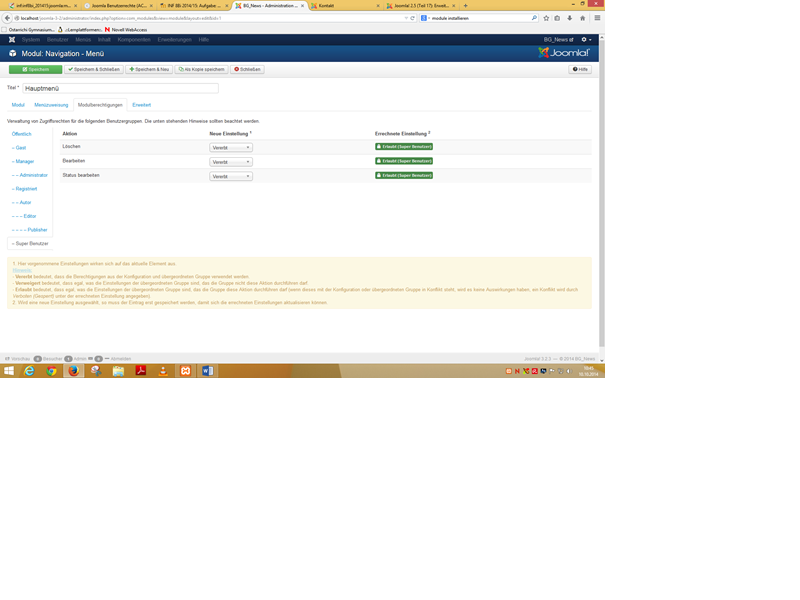The image size is (800, 600).
Task: Select the Editor user group
Action: tap(24, 216)
